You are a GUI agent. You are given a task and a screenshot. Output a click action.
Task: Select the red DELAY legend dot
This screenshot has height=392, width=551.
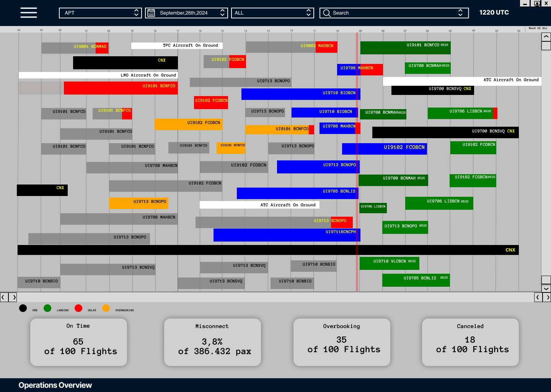click(x=78, y=308)
